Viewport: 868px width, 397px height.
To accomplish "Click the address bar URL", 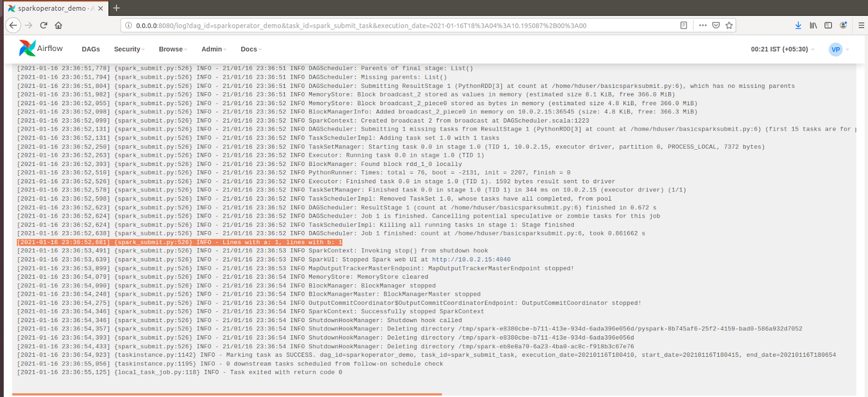I will (361, 25).
